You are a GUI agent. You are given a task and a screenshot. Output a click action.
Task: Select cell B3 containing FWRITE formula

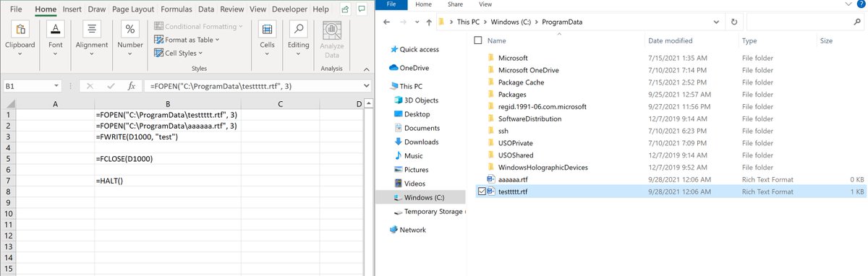click(x=167, y=137)
